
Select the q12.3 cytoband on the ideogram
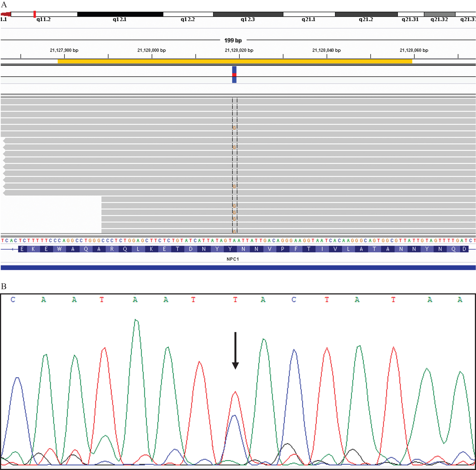click(248, 14)
